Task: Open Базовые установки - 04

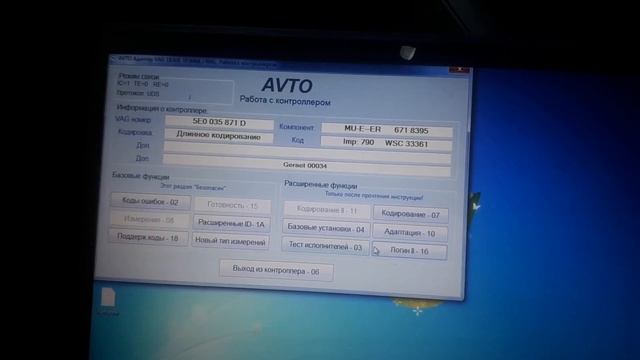Action: (x=326, y=228)
